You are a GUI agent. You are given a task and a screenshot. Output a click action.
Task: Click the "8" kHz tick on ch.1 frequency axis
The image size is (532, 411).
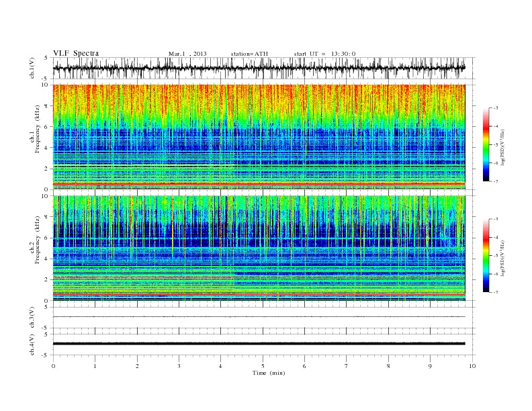pyautogui.click(x=47, y=106)
